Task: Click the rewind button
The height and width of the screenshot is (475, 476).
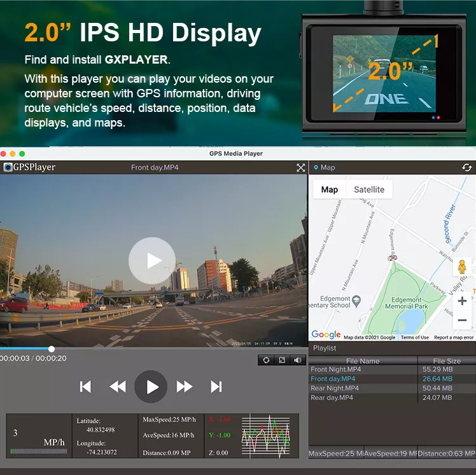Action: [118, 387]
